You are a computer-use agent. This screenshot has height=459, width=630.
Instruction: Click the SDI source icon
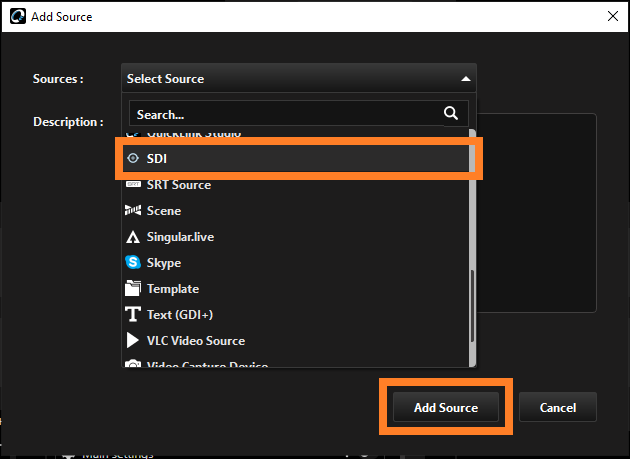click(133, 159)
